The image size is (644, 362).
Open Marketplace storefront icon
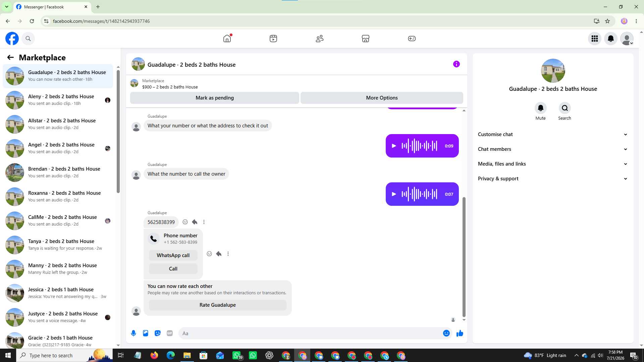click(366, 39)
